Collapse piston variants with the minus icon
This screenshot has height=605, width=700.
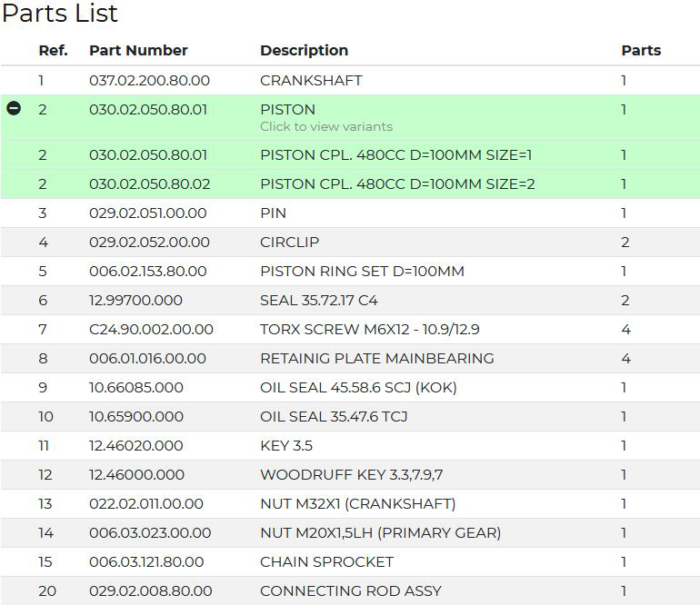pos(14,108)
